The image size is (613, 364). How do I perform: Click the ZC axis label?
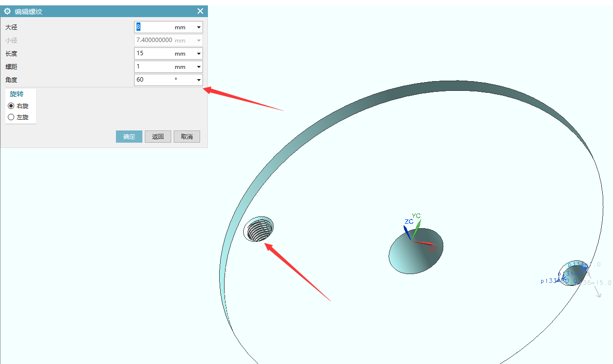pos(409,221)
